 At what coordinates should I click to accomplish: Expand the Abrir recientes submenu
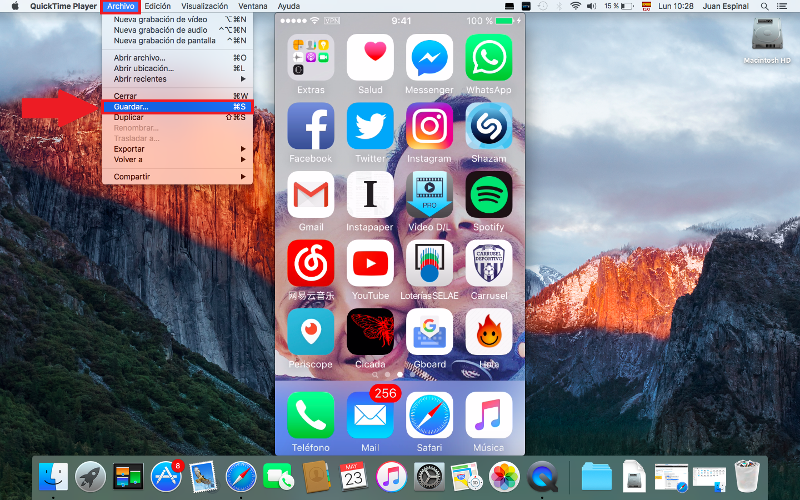pos(177,79)
